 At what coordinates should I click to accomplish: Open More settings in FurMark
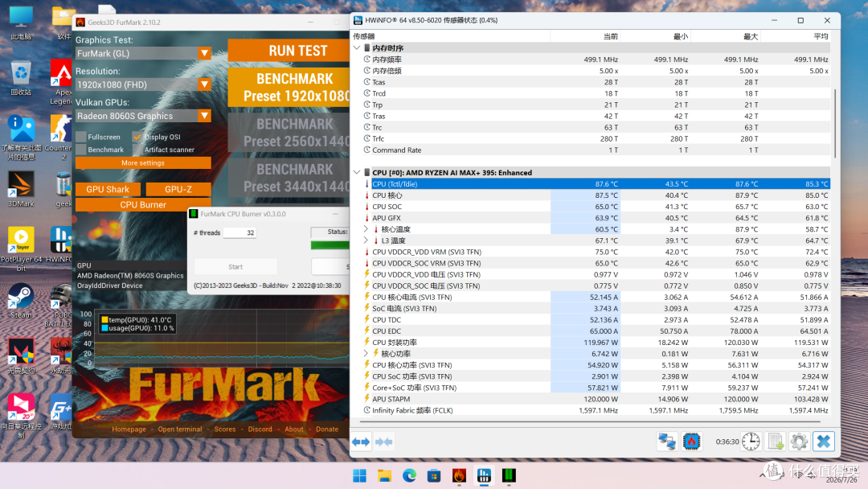pyautogui.click(x=143, y=162)
